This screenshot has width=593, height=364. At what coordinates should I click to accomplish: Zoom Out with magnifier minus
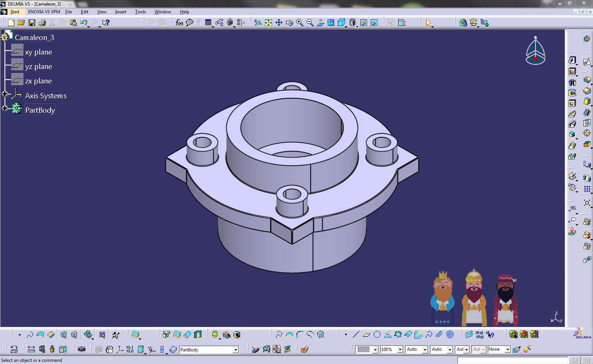pyautogui.click(x=310, y=23)
